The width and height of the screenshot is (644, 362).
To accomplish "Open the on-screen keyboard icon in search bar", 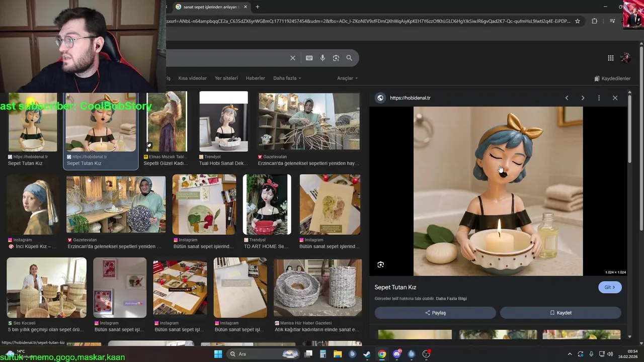I will tap(309, 58).
